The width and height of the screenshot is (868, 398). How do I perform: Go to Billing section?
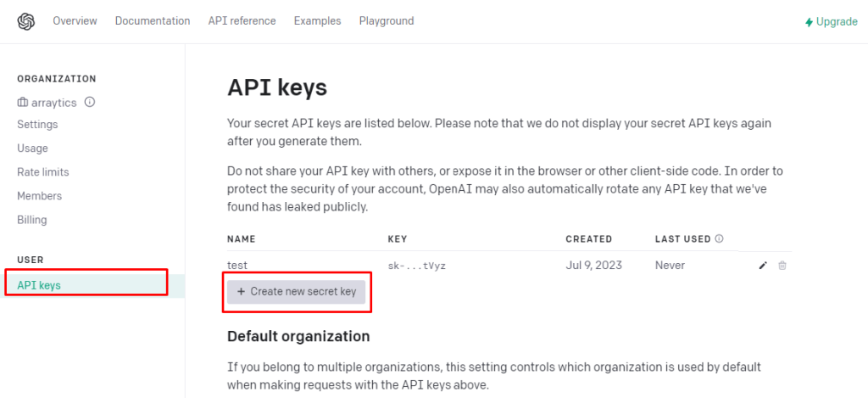click(x=32, y=220)
